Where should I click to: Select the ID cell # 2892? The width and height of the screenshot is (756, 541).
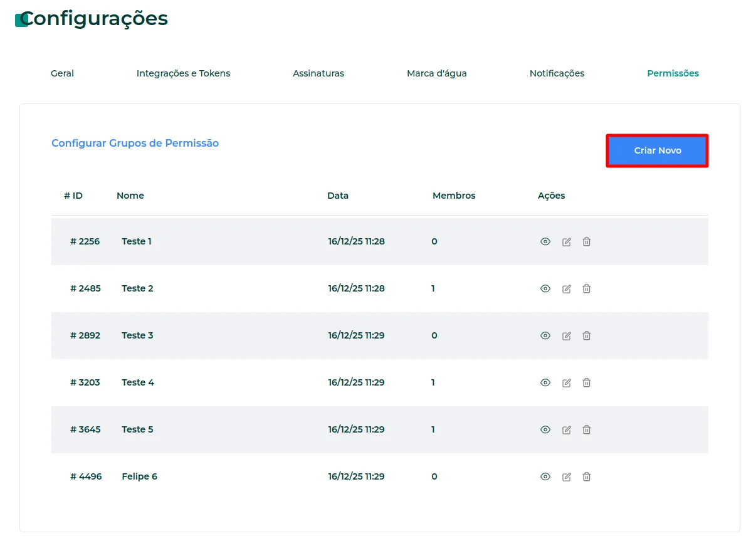pos(85,335)
